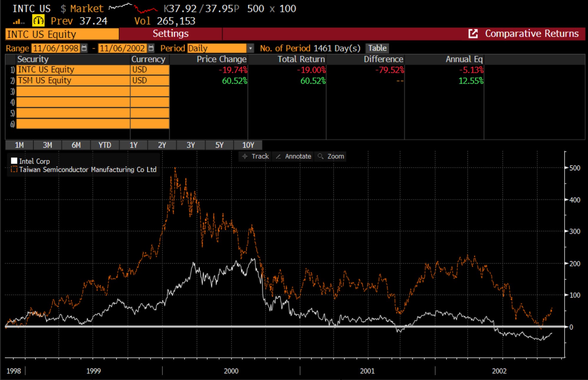This screenshot has width=588, height=380.
Task: Select the 5Y range tab
Action: click(219, 145)
